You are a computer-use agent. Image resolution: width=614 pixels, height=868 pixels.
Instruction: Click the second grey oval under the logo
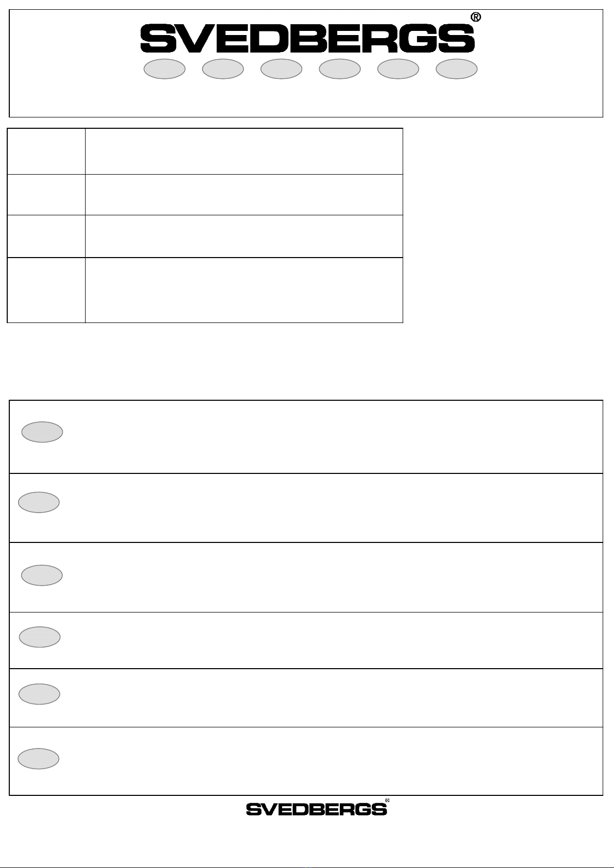[x=223, y=69]
